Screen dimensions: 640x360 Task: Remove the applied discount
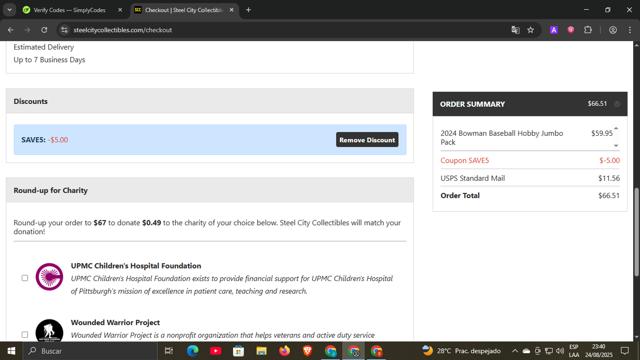coord(367,140)
